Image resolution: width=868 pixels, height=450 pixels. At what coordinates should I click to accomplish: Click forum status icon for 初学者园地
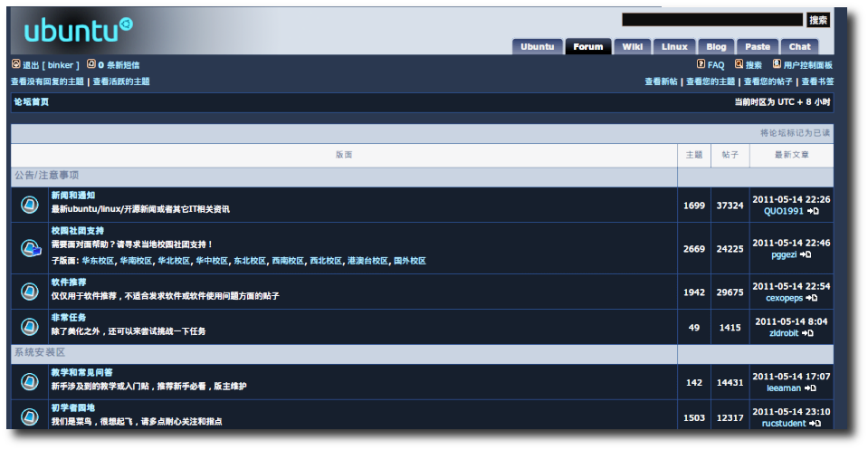(x=30, y=416)
